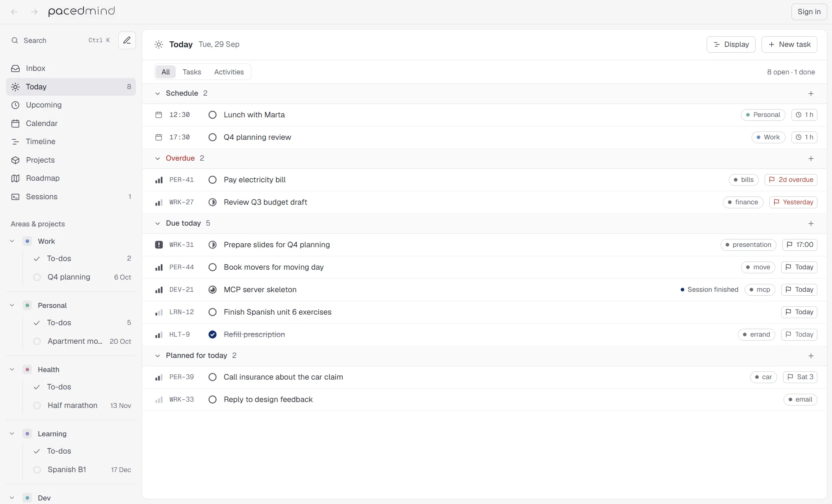Click the compose pencil icon next to Search
The height and width of the screenshot is (504, 832).
127,40
